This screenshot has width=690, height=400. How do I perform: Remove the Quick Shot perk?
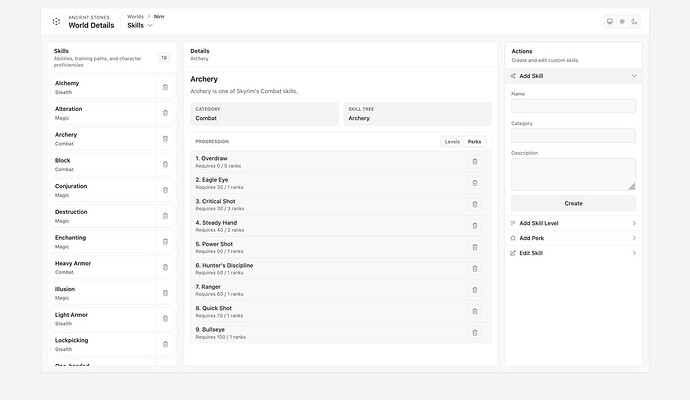[x=475, y=312]
